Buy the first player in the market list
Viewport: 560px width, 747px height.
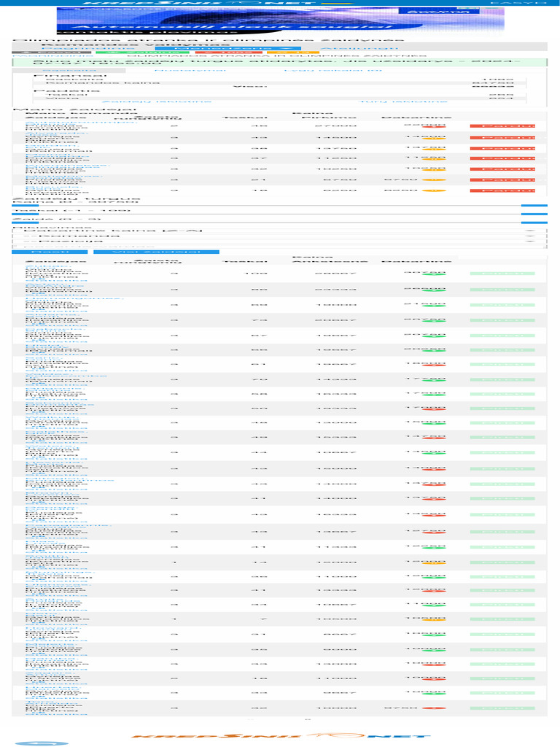502,274
